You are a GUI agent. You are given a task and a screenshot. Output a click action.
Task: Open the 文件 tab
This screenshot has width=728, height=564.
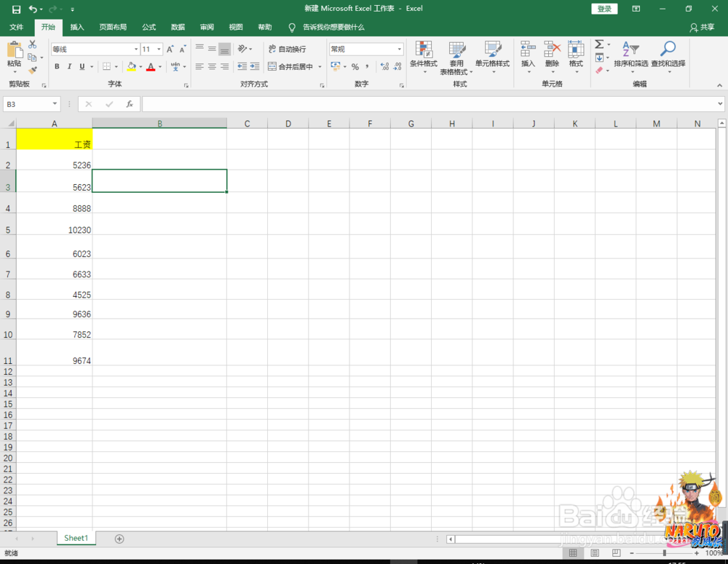click(x=16, y=28)
